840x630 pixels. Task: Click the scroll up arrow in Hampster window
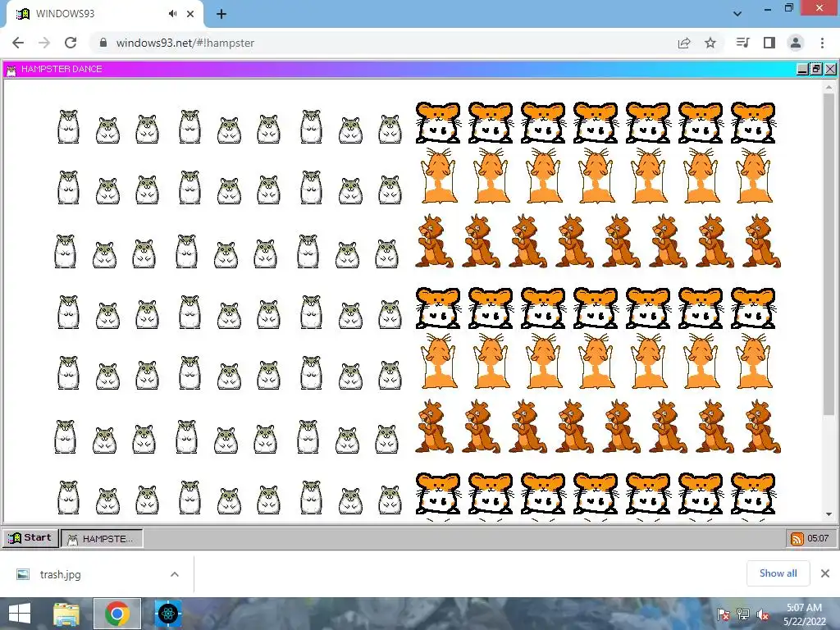[829, 87]
